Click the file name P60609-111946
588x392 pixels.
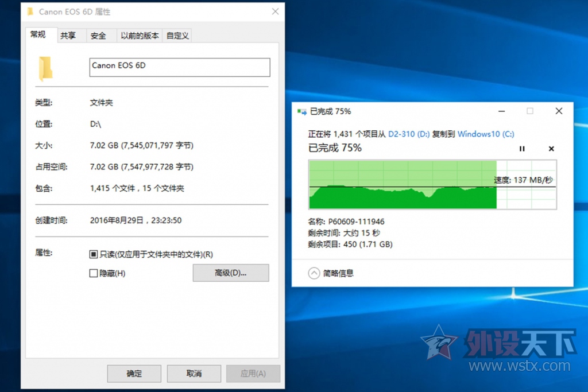(356, 222)
